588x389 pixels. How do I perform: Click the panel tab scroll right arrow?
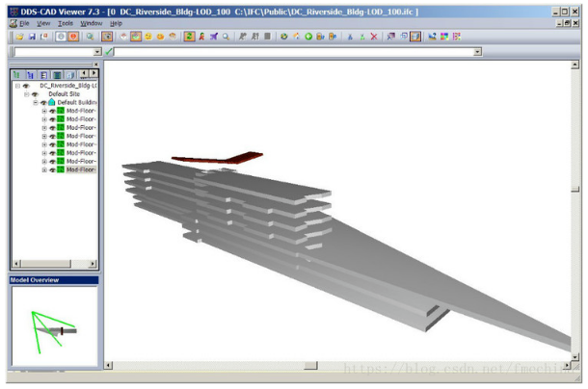click(94, 73)
